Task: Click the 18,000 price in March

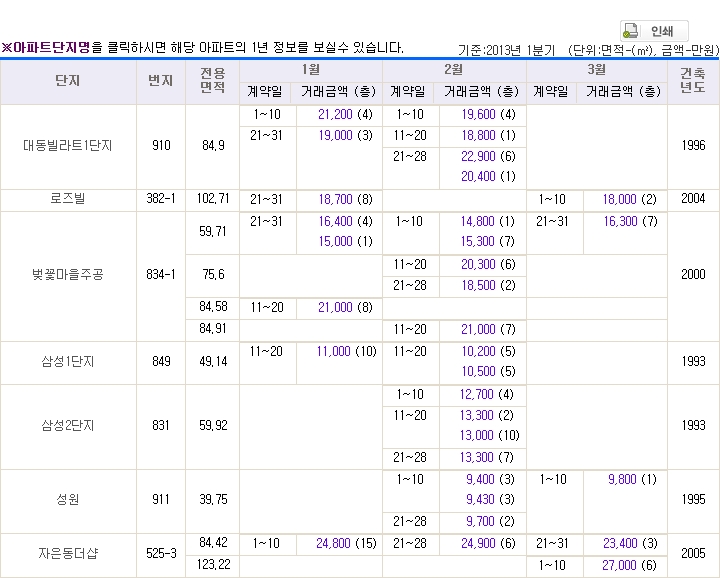Action: point(619,199)
